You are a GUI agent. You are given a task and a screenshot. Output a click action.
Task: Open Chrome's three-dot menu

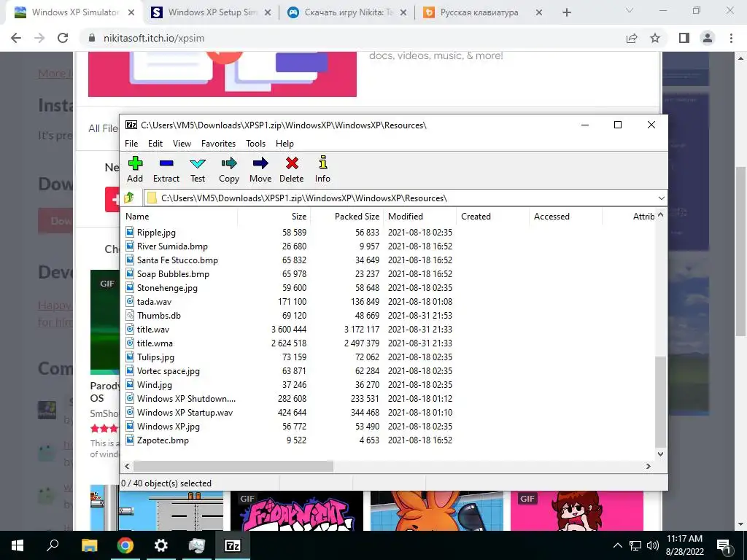coord(731,38)
